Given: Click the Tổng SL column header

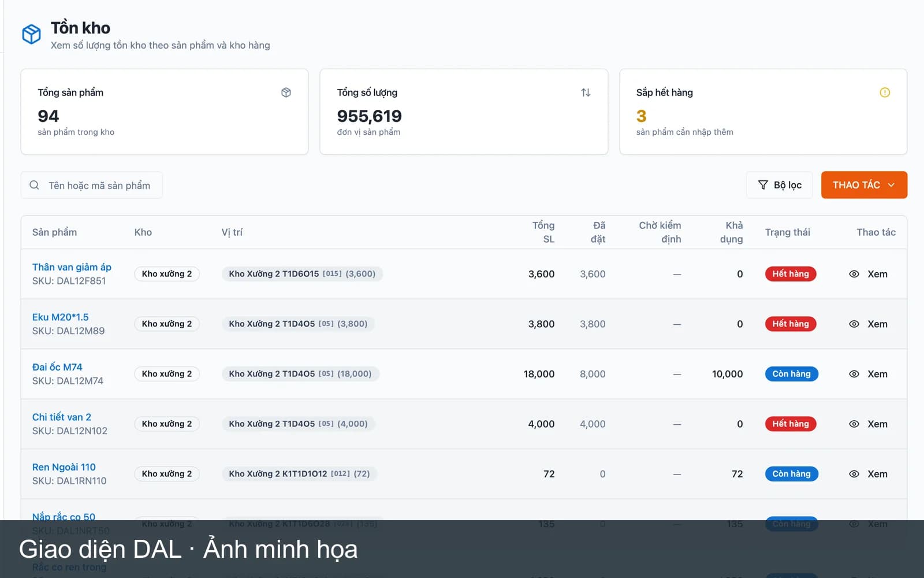Looking at the screenshot, I should (543, 232).
